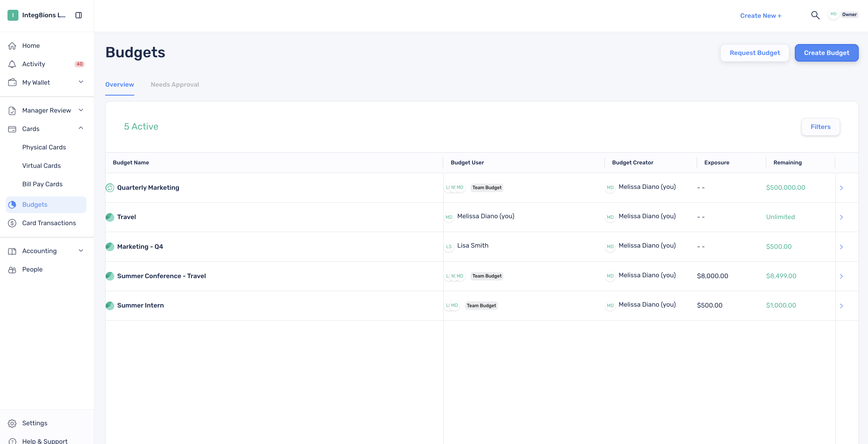Click the Budgets pie chart icon
Image resolution: width=868 pixels, height=444 pixels.
pyautogui.click(x=12, y=205)
